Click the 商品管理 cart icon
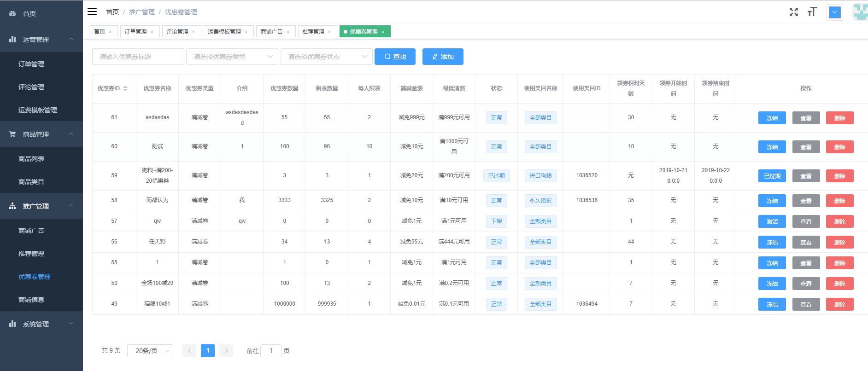868x371 pixels. click(12, 134)
